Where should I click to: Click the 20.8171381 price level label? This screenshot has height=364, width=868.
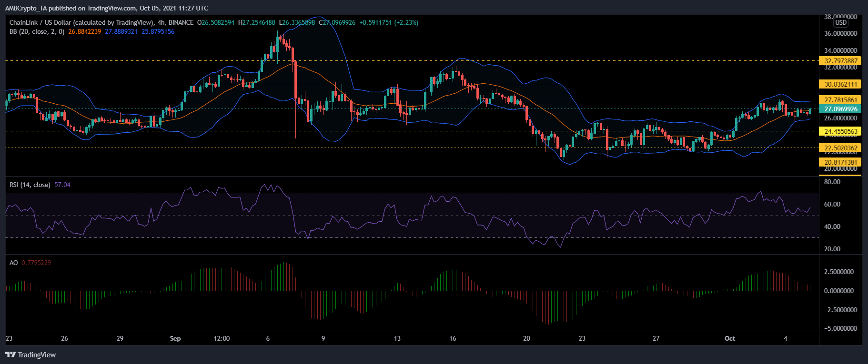coord(840,162)
